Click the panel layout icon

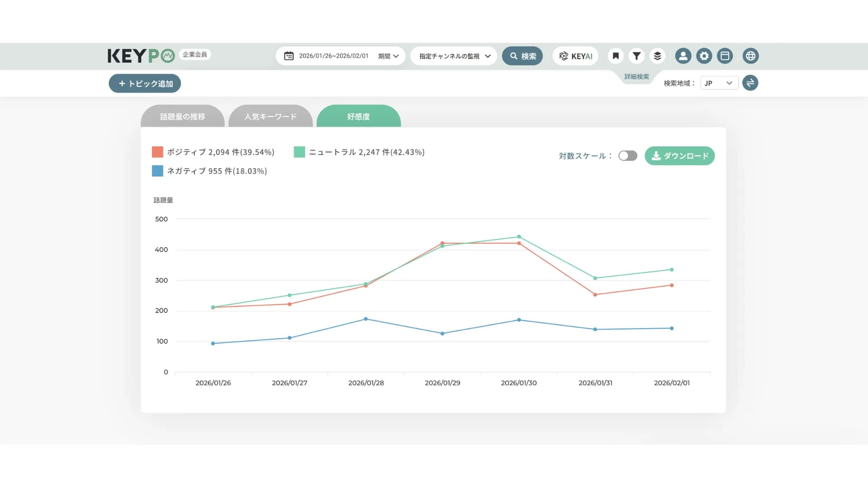click(725, 56)
